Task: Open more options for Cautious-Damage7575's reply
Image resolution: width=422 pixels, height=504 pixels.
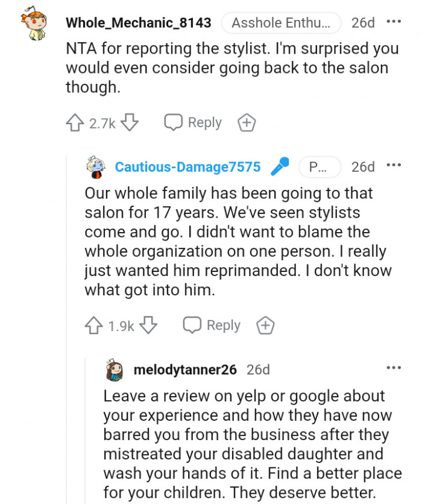Action: pyautogui.click(x=393, y=165)
